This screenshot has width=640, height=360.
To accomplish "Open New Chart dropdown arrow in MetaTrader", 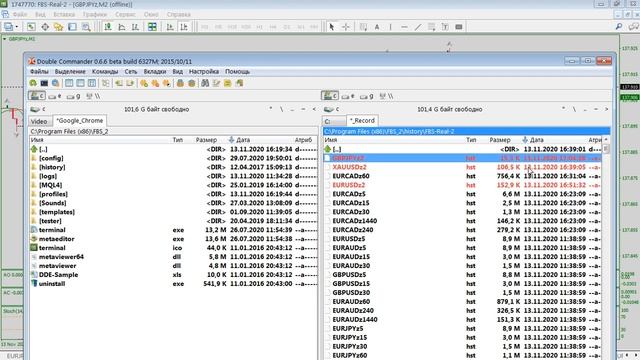I will coord(17,27).
